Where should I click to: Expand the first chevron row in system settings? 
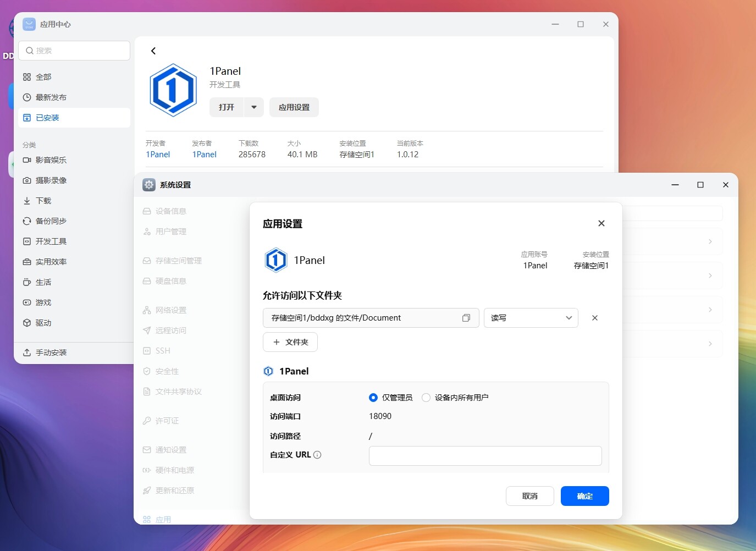(710, 241)
